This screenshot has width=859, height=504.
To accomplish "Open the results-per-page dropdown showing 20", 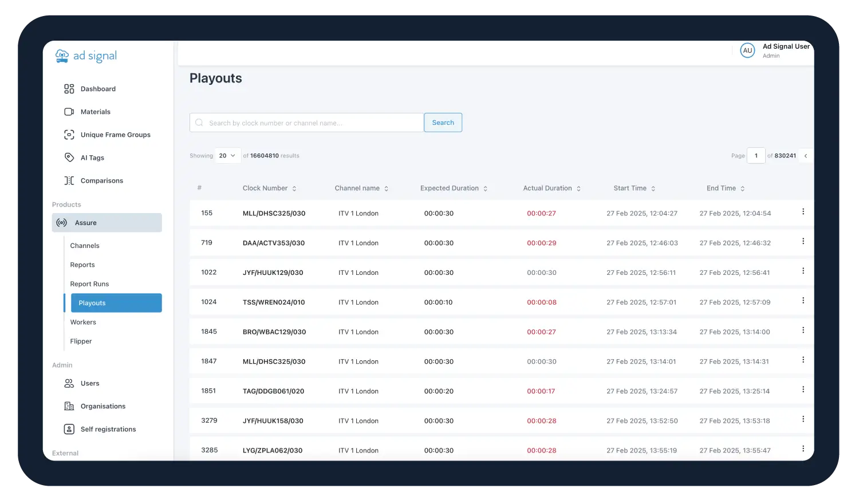I will pyautogui.click(x=227, y=156).
